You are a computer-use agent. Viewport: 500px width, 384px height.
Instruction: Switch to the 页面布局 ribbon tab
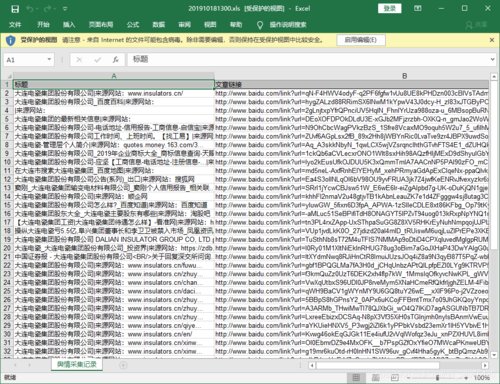[101, 25]
